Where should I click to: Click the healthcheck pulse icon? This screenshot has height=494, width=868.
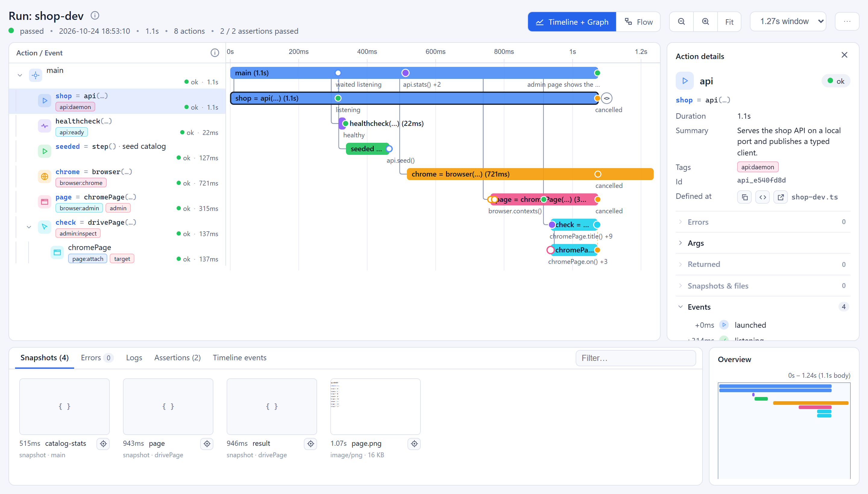45,126
